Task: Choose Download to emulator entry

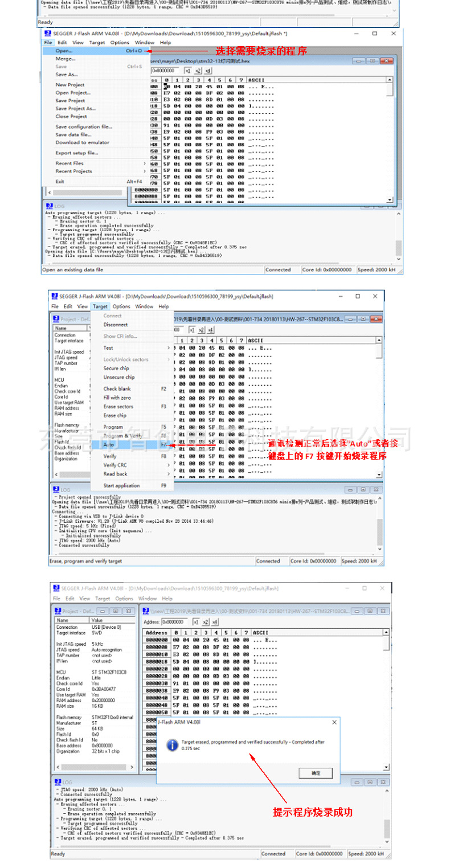Action: [x=95, y=142]
